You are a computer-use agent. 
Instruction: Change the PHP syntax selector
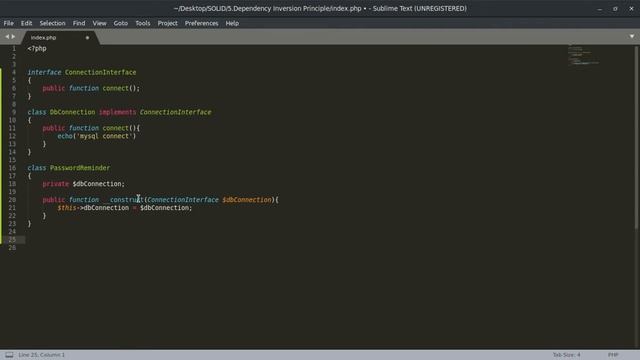pos(613,355)
